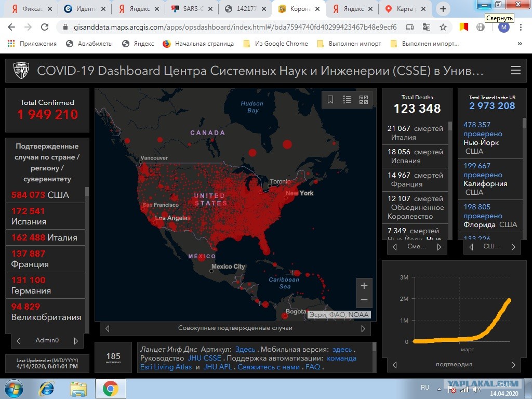Click the Yandex bookmarks extension icon

pyautogui.click(x=464, y=27)
